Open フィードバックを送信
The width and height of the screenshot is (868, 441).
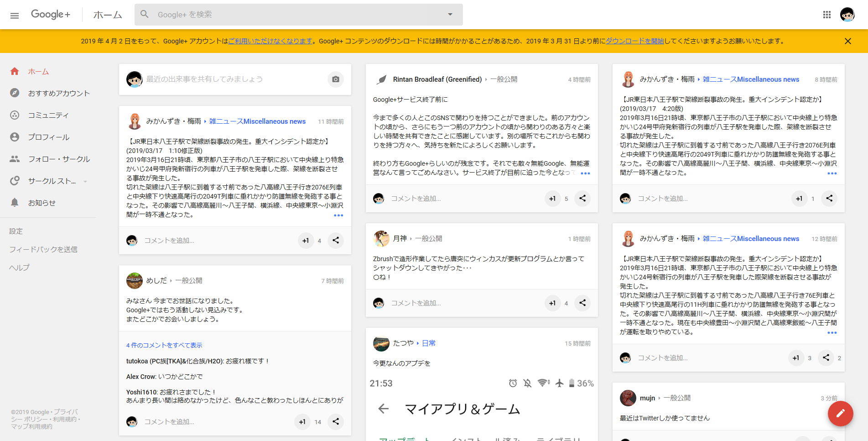(43, 250)
